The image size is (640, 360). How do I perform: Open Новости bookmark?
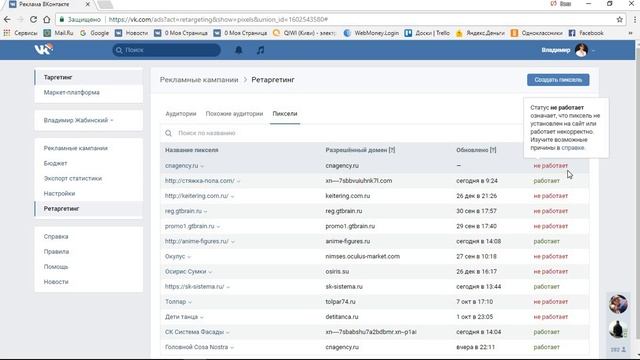[131, 33]
